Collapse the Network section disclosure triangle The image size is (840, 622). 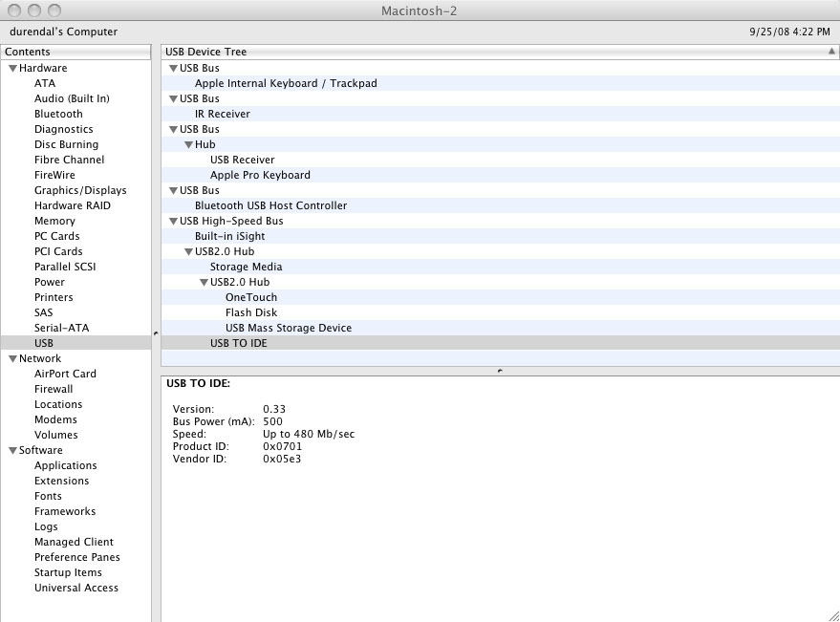(x=12, y=358)
